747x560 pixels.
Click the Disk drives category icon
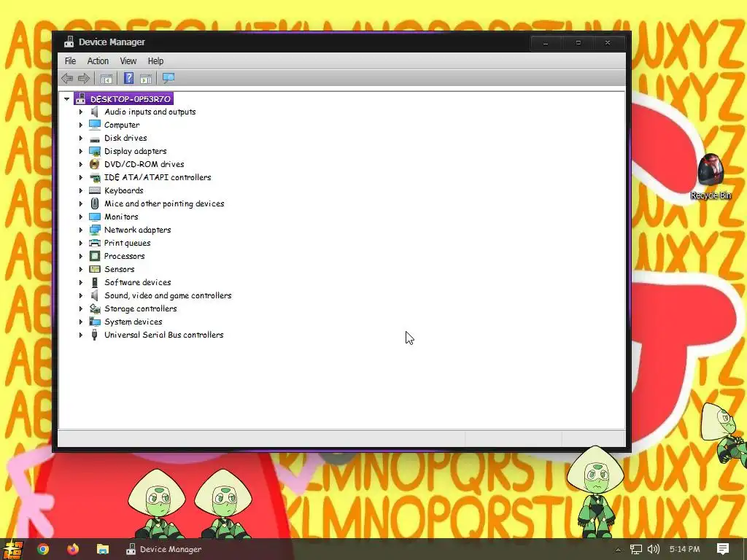click(95, 139)
